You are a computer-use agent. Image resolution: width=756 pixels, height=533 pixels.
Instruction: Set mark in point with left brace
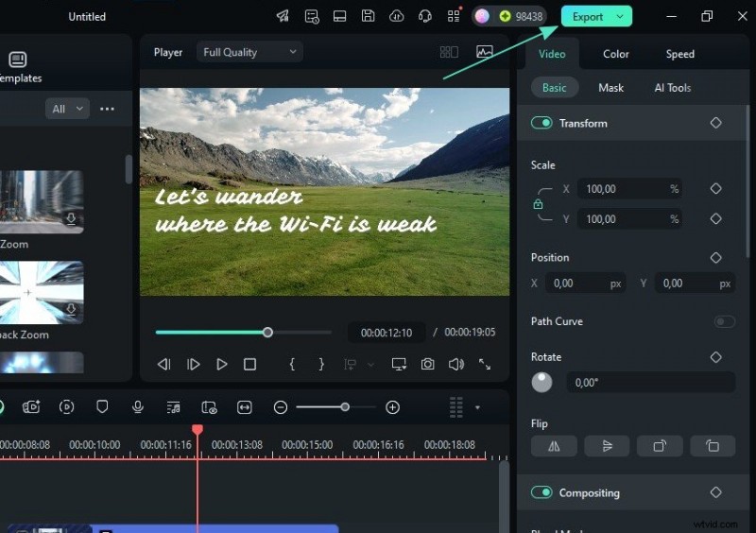292,364
